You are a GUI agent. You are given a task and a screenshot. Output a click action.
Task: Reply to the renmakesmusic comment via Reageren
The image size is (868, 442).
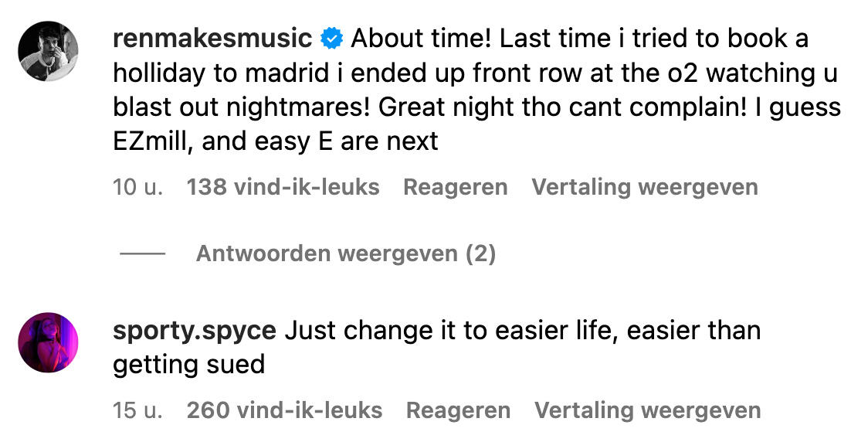pos(455,187)
